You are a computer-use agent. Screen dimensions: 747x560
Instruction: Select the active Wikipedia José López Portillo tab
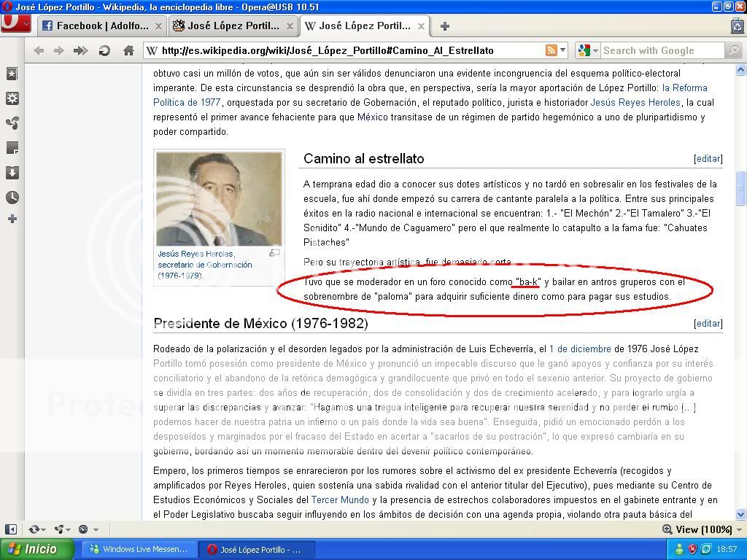[x=365, y=26]
